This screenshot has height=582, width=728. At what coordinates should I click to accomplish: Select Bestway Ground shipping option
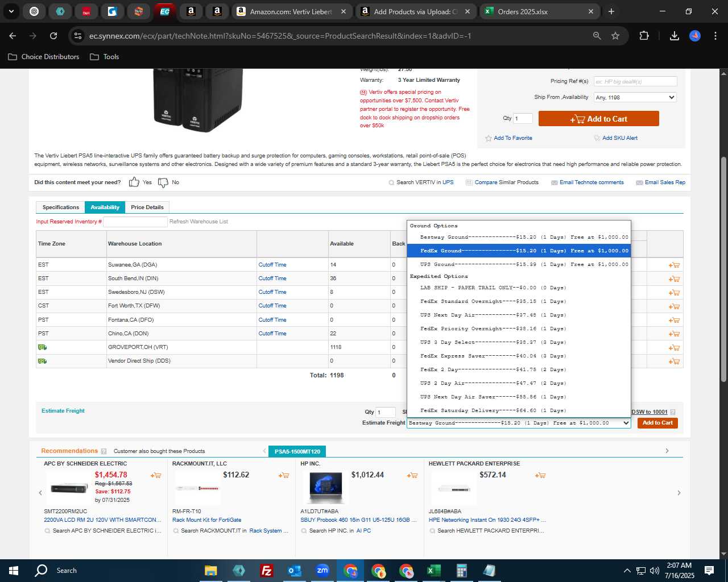click(519, 237)
